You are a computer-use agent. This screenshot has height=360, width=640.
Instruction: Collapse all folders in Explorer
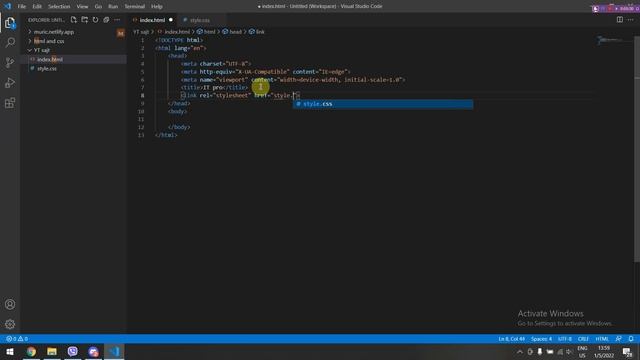click(x=106, y=20)
